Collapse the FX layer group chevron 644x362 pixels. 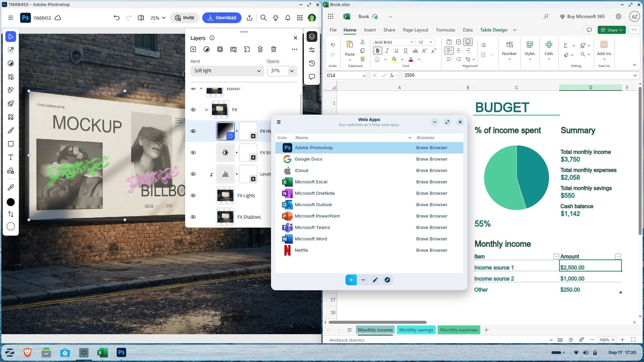coord(206,110)
